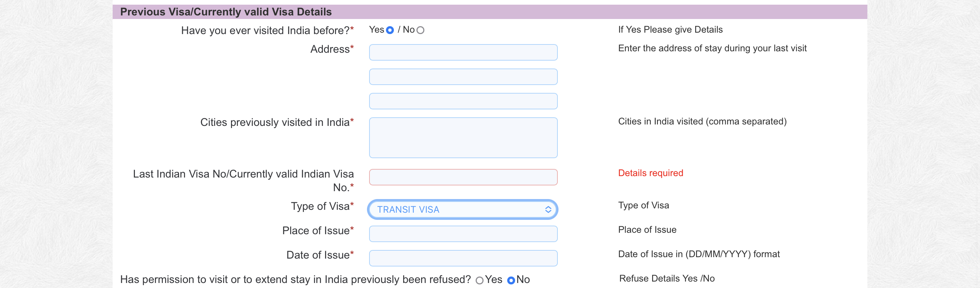Open the Type of Visa dropdown

463,209
